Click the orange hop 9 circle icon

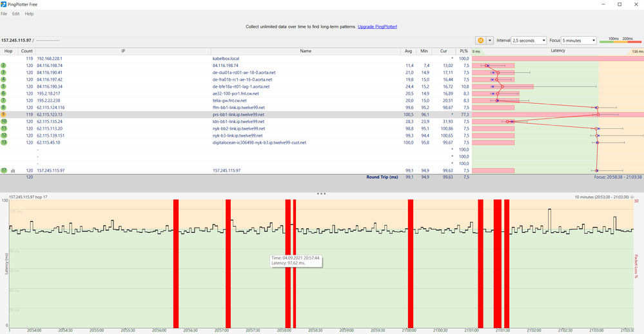[x=4, y=114]
